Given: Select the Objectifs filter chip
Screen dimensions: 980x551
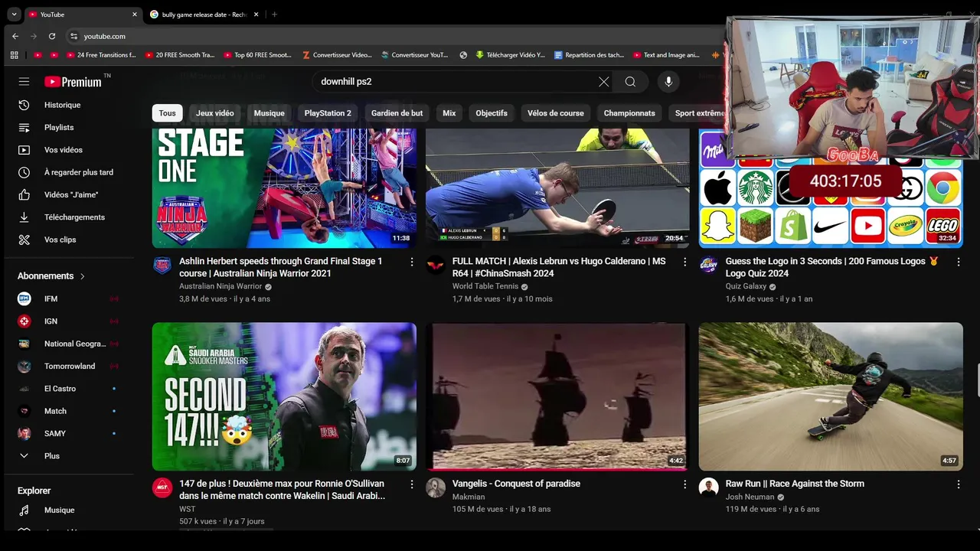Looking at the screenshot, I should tap(492, 113).
